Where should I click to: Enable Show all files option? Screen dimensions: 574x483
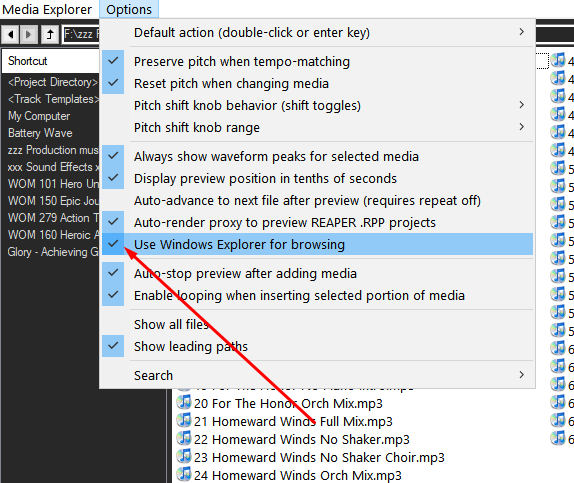pyautogui.click(x=317, y=324)
